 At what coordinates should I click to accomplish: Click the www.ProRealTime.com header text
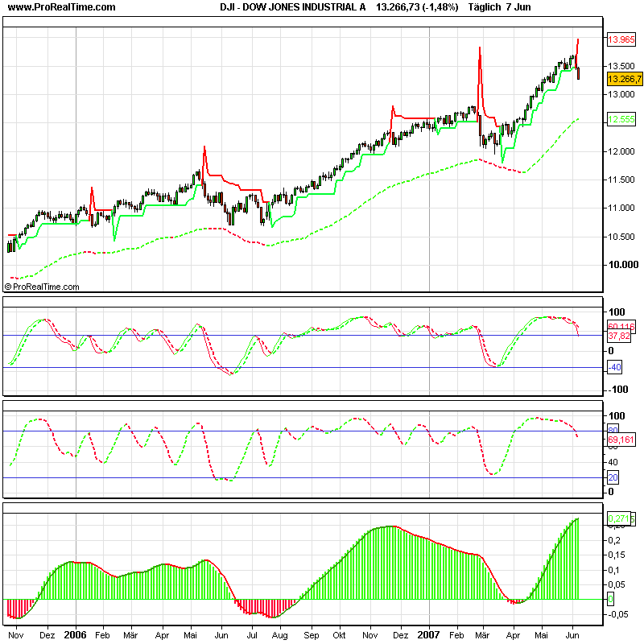(x=62, y=7)
